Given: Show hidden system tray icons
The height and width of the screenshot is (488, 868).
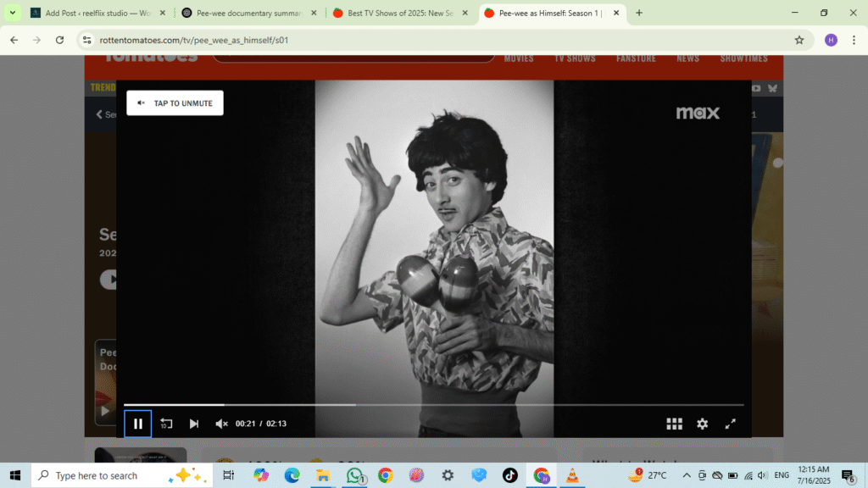Looking at the screenshot, I should tap(687, 475).
